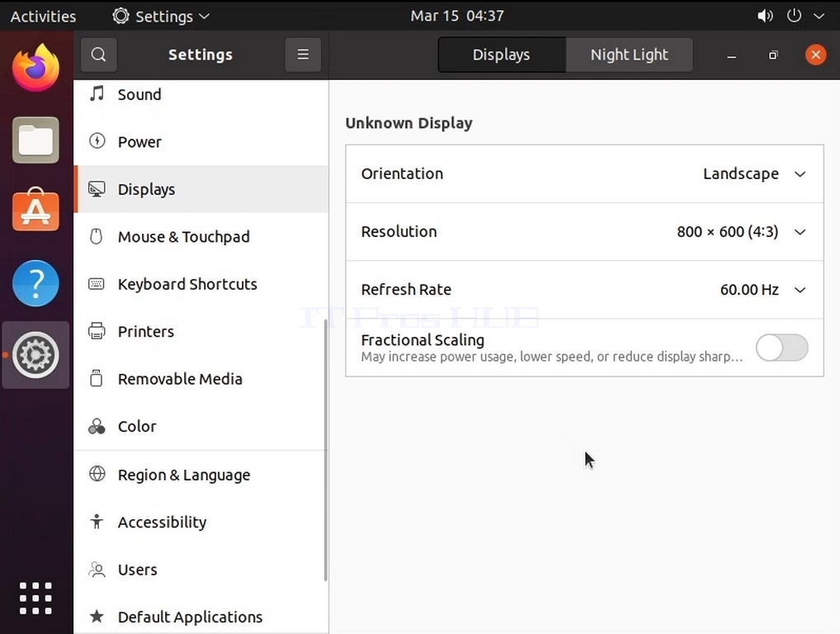Click the Fractional Scaling label text

tap(422, 340)
